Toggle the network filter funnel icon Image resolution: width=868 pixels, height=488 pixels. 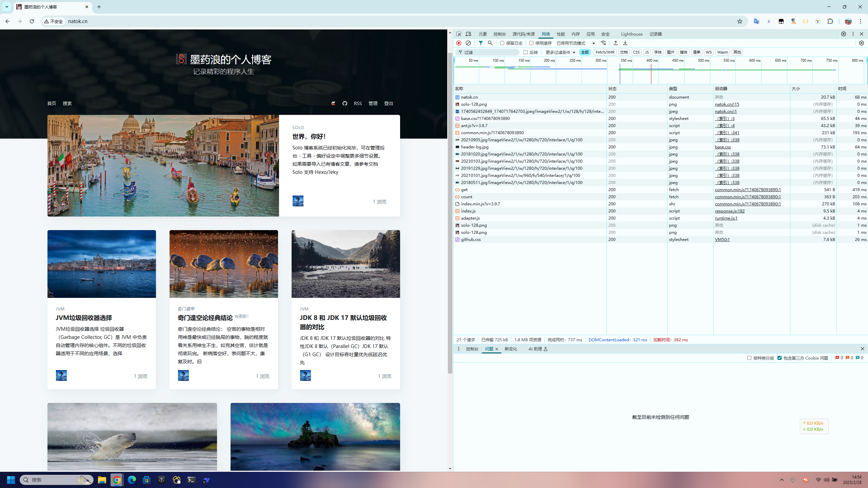(481, 43)
